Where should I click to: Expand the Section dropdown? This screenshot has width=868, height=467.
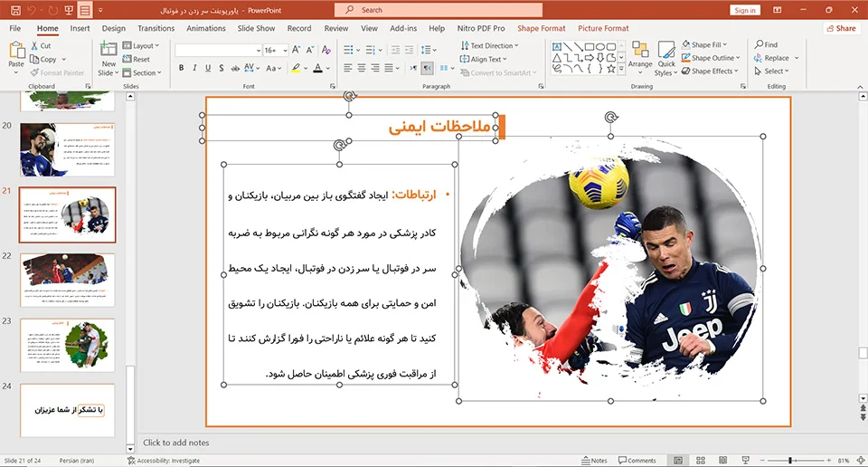(142, 72)
